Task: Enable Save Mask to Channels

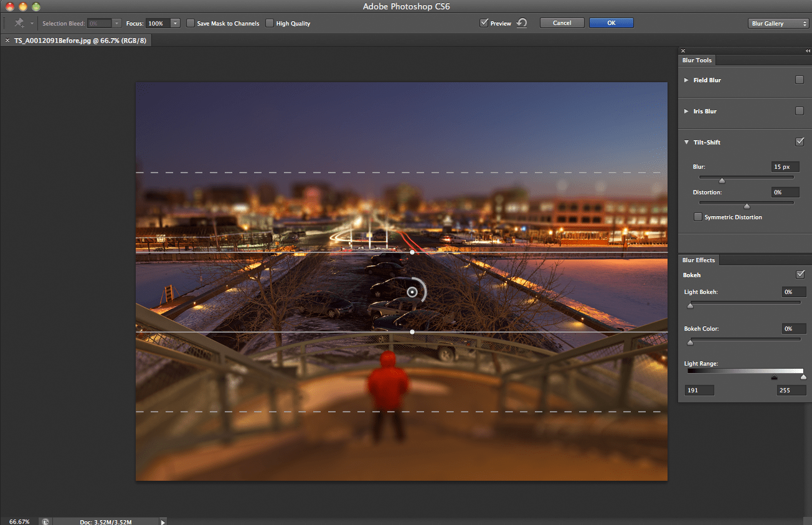Action: (x=190, y=23)
